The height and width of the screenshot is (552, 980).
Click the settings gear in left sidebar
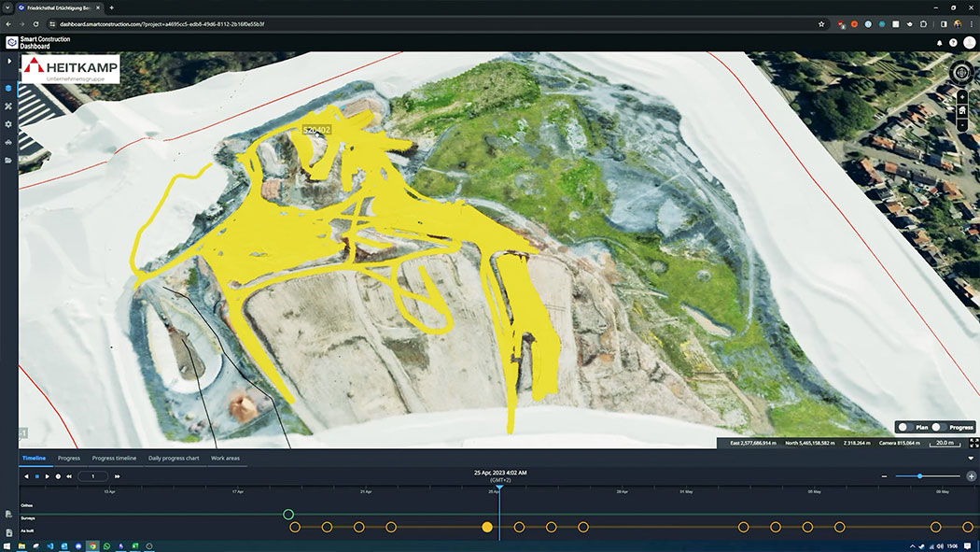click(x=8, y=124)
